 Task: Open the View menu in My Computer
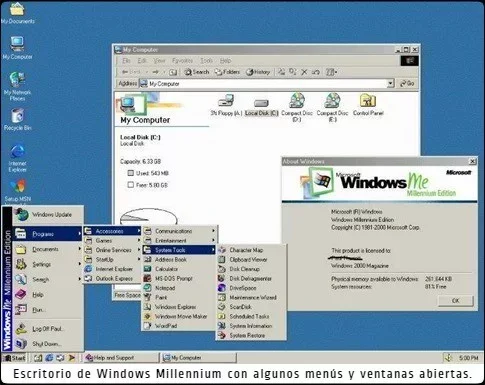click(159, 61)
